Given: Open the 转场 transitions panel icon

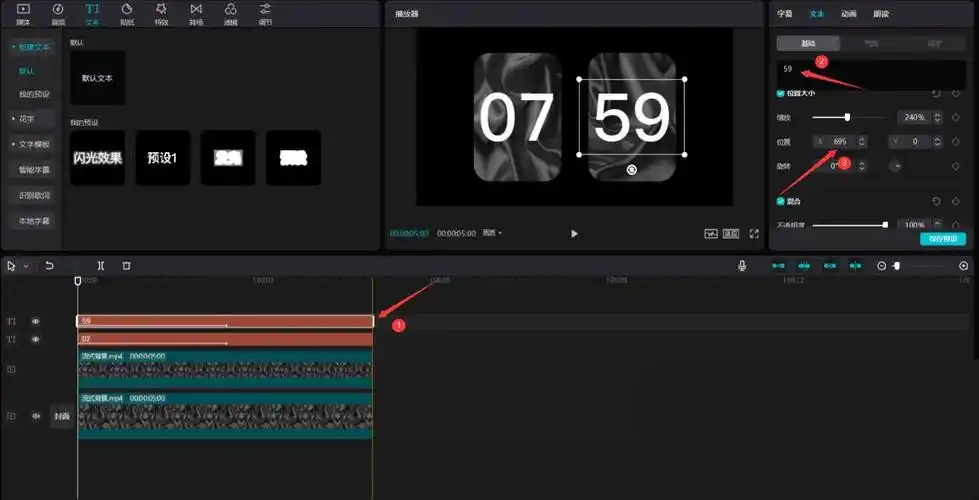Looking at the screenshot, I should 196,12.
